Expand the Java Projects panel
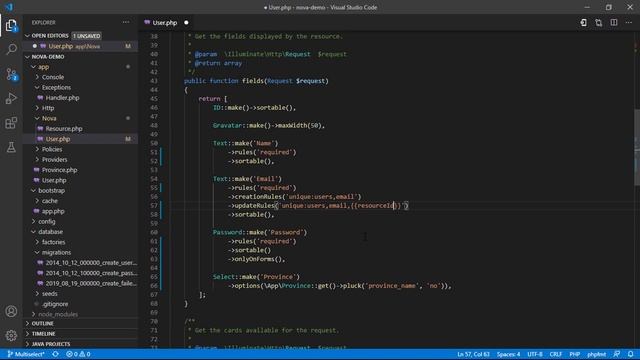The width and height of the screenshot is (640, 360). click(81, 344)
